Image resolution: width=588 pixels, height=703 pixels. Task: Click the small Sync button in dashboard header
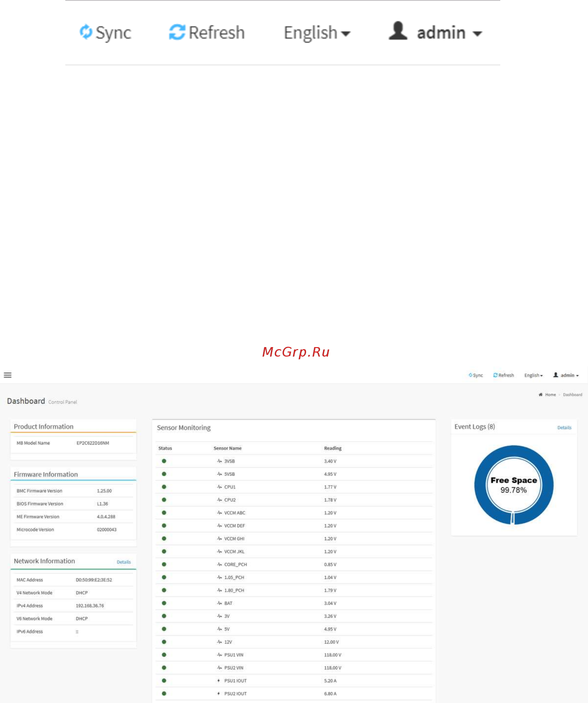(x=476, y=375)
